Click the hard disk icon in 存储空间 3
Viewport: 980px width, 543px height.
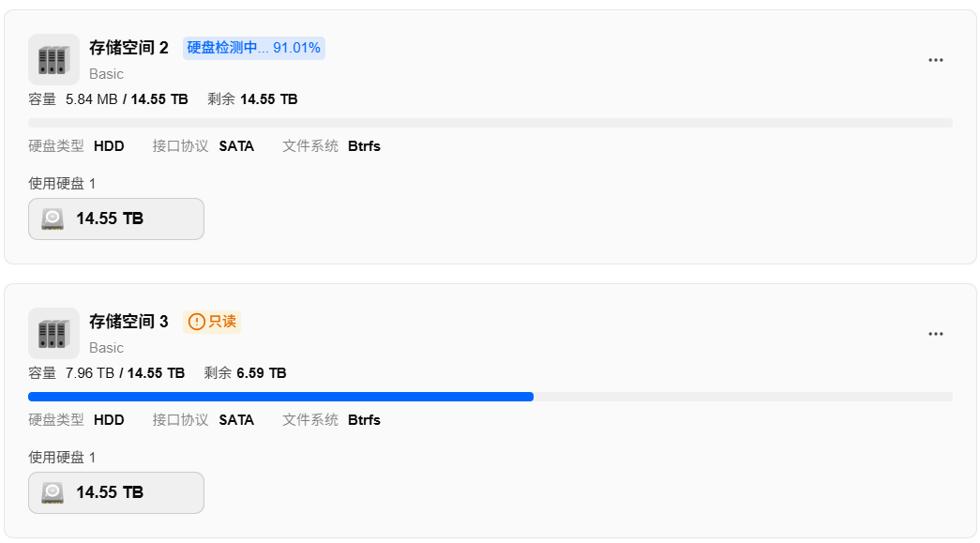53,493
